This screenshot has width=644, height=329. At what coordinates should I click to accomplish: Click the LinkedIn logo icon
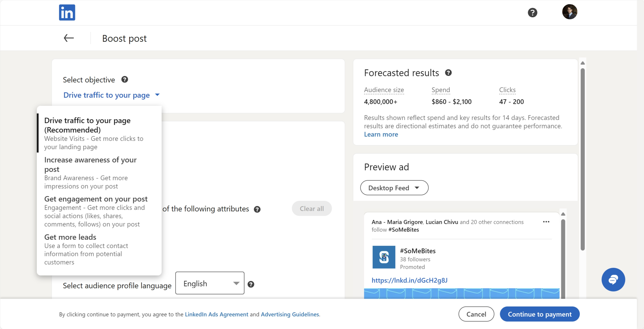(x=67, y=13)
